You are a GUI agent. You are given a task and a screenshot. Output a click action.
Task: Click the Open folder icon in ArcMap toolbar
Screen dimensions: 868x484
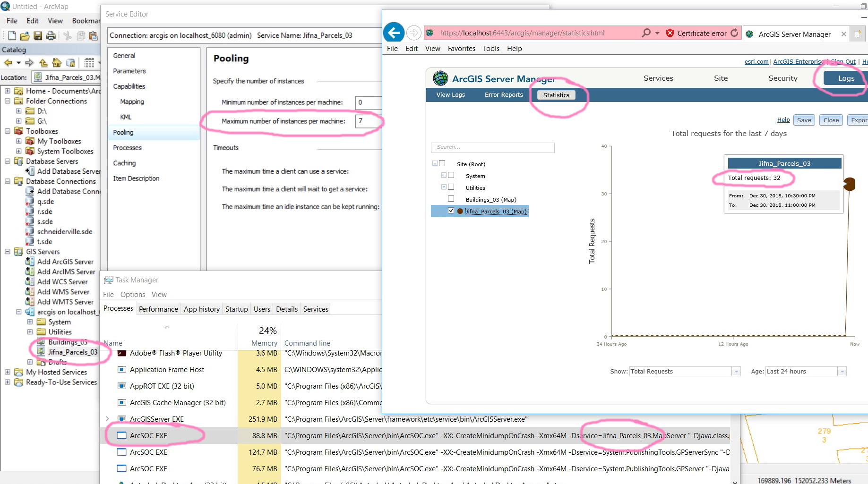(25, 35)
